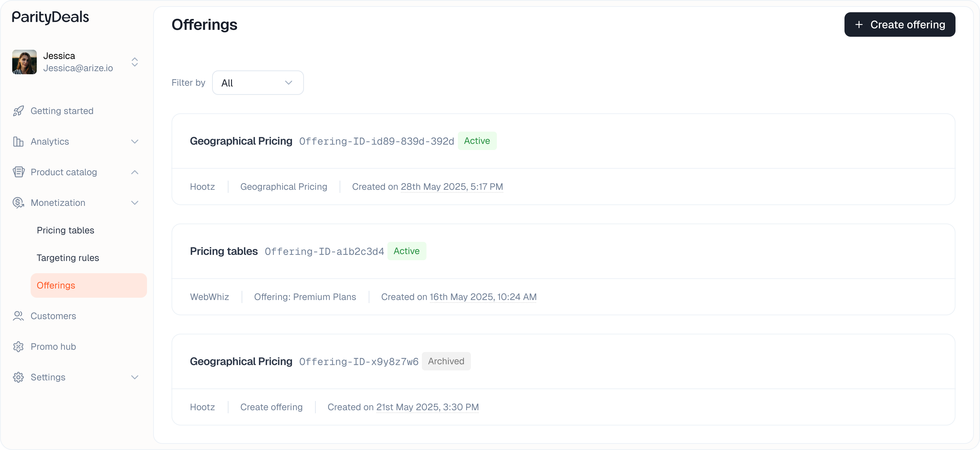Image resolution: width=980 pixels, height=450 pixels.
Task: Open the Filter by All dropdown
Action: tap(258, 83)
